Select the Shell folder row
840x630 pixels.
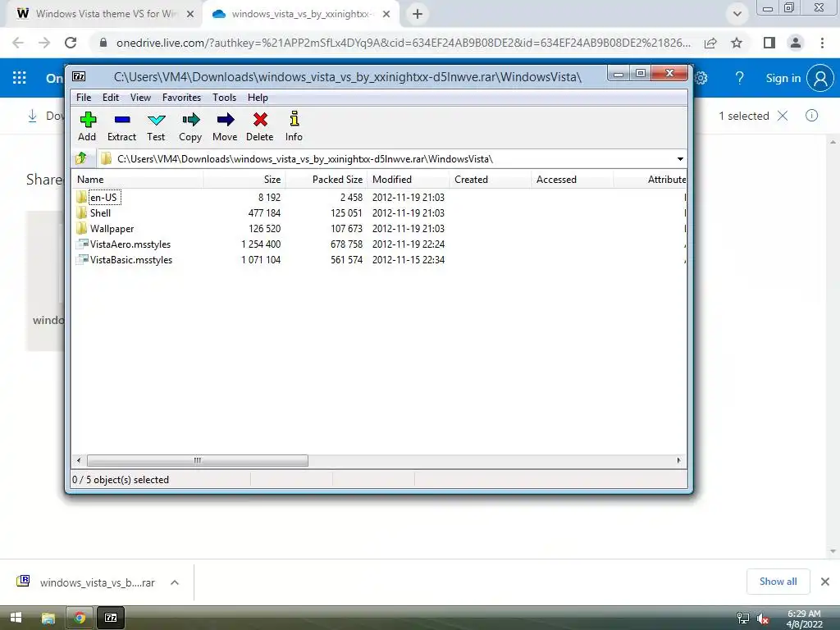[100, 213]
